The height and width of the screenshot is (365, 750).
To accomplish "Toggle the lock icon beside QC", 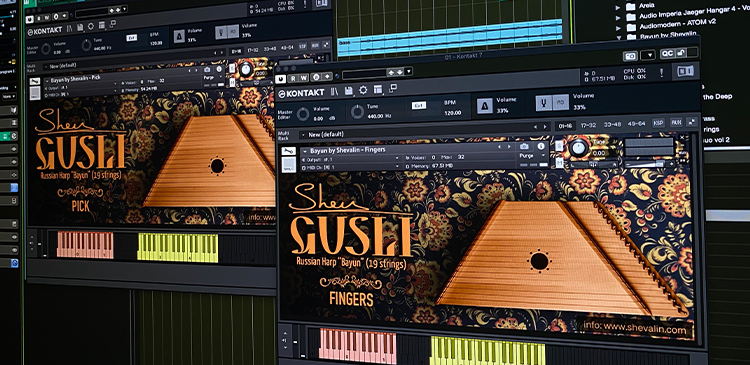I will click(681, 54).
